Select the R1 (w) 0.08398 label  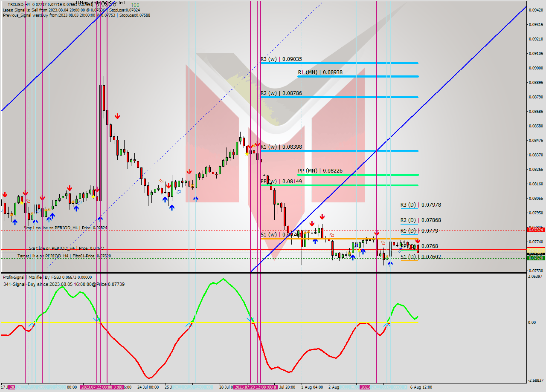point(281,147)
